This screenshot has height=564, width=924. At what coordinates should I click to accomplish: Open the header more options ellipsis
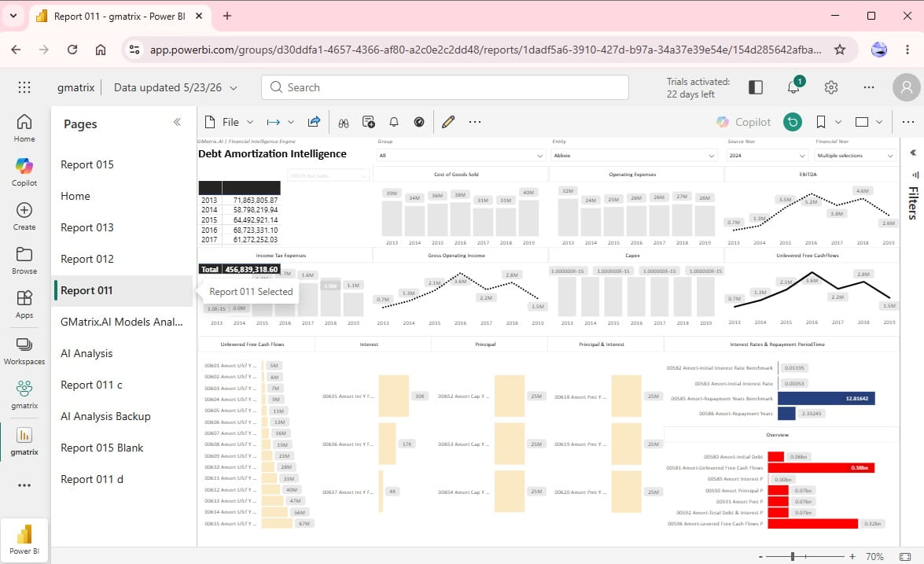click(869, 87)
